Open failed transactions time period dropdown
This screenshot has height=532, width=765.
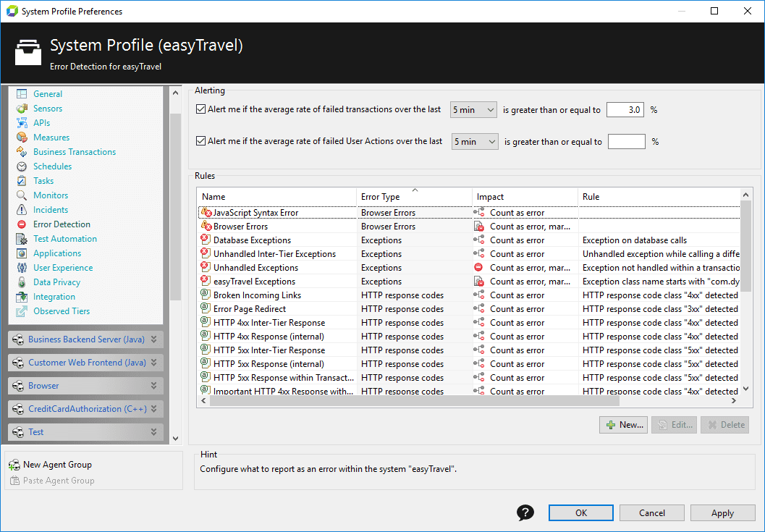pyautogui.click(x=473, y=110)
